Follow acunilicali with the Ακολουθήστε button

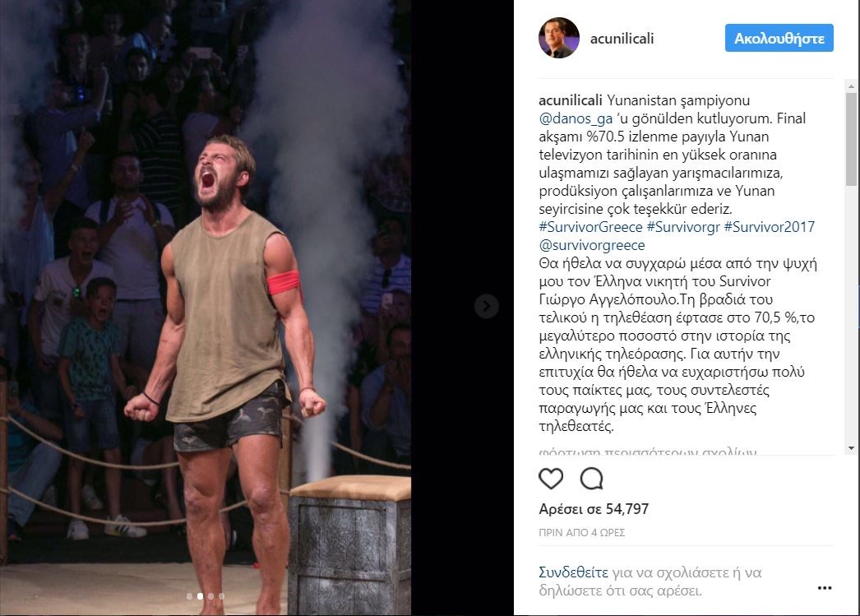pyautogui.click(x=779, y=38)
